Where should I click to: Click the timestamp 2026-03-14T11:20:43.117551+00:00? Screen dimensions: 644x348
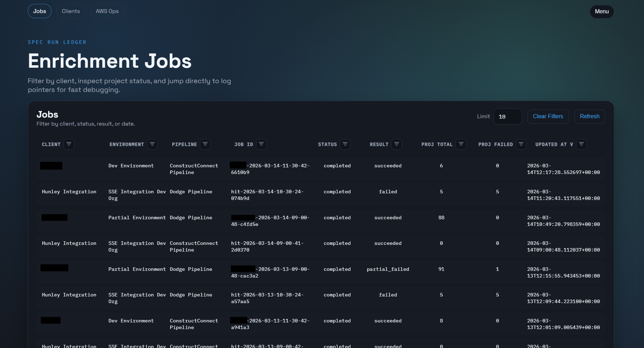tap(563, 195)
